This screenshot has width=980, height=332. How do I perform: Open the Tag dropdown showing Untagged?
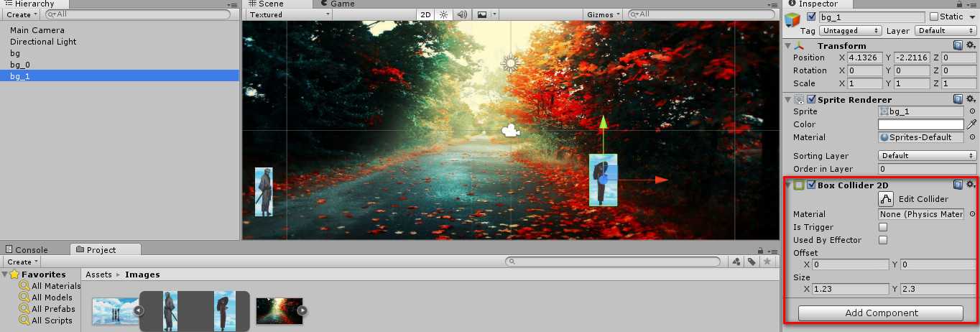[x=850, y=31]
